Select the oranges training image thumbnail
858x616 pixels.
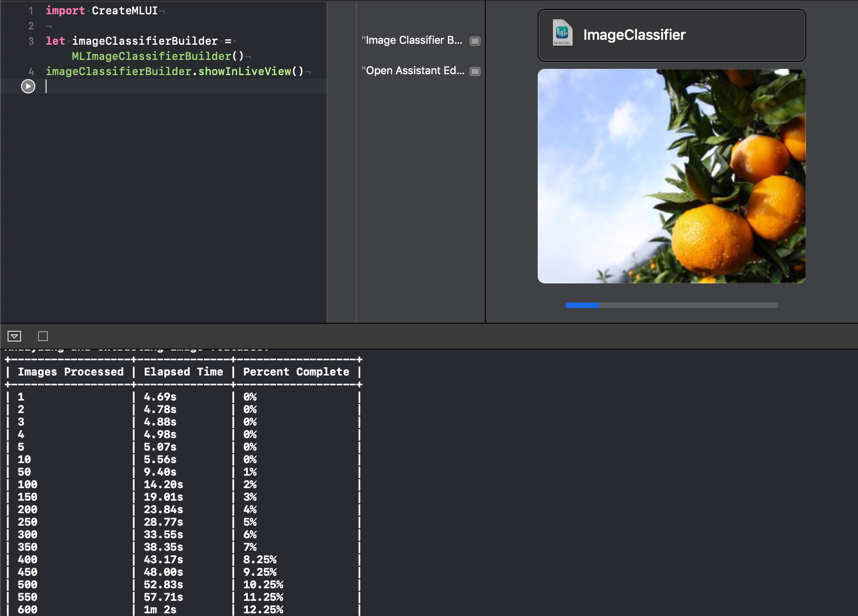click(671, 176)
